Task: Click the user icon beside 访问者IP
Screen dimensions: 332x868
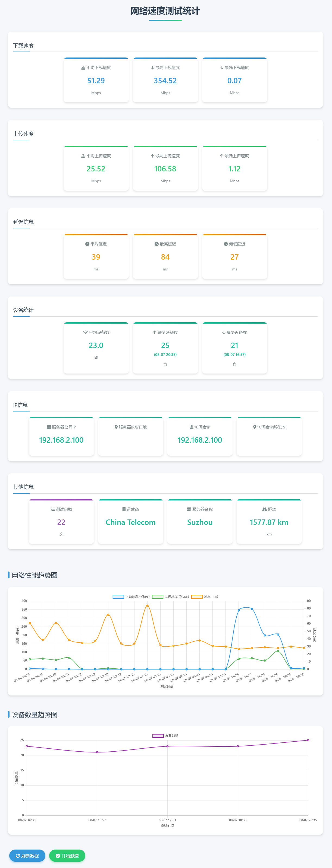Action: coord(192,427)
